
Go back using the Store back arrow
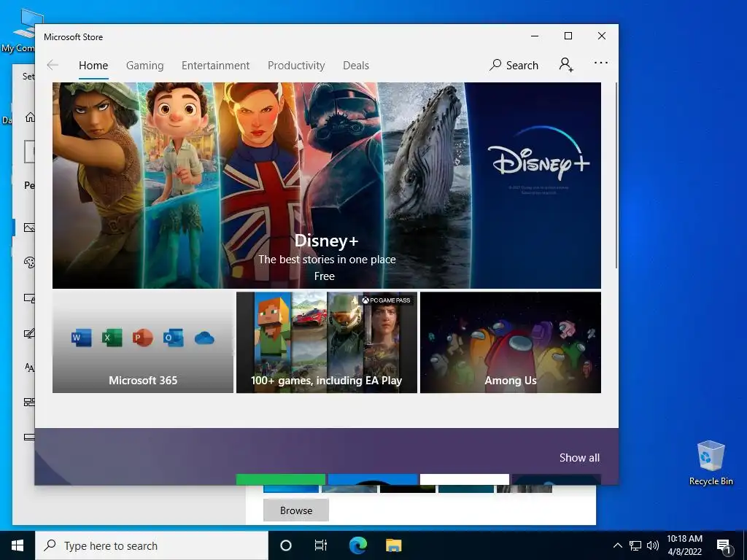(x=53, y=65)
